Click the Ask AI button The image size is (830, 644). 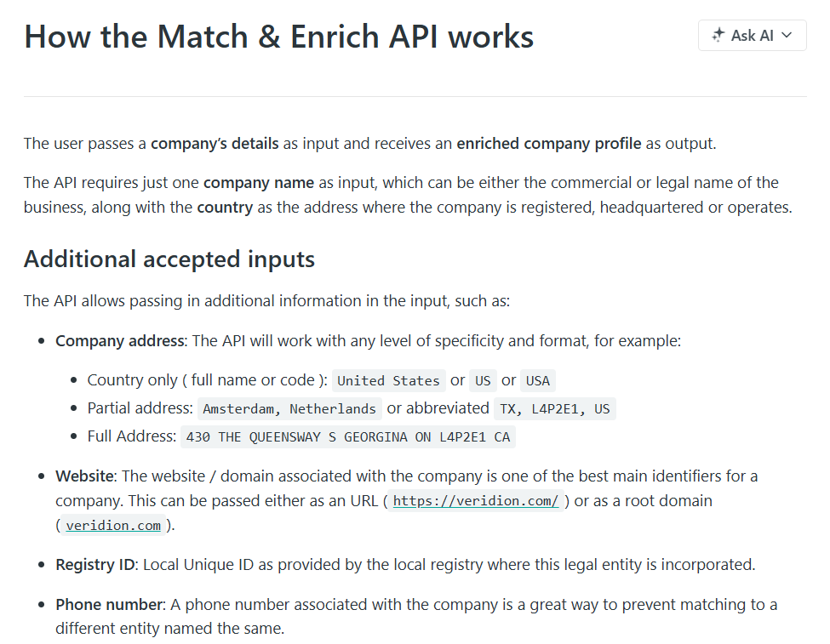752,35
